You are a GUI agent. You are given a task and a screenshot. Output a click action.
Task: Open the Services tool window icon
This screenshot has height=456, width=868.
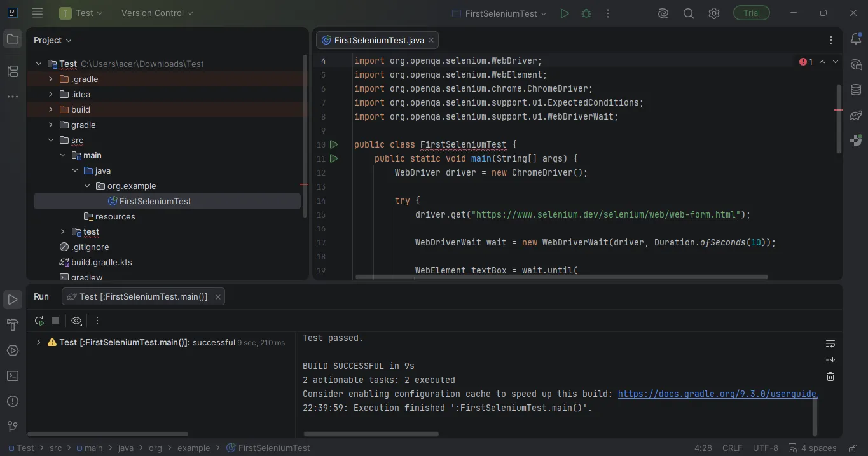point(12,350)
